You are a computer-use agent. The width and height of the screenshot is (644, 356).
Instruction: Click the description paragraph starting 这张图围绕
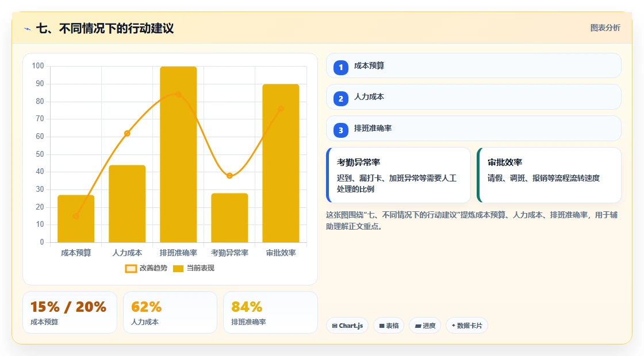click(472, 220)
